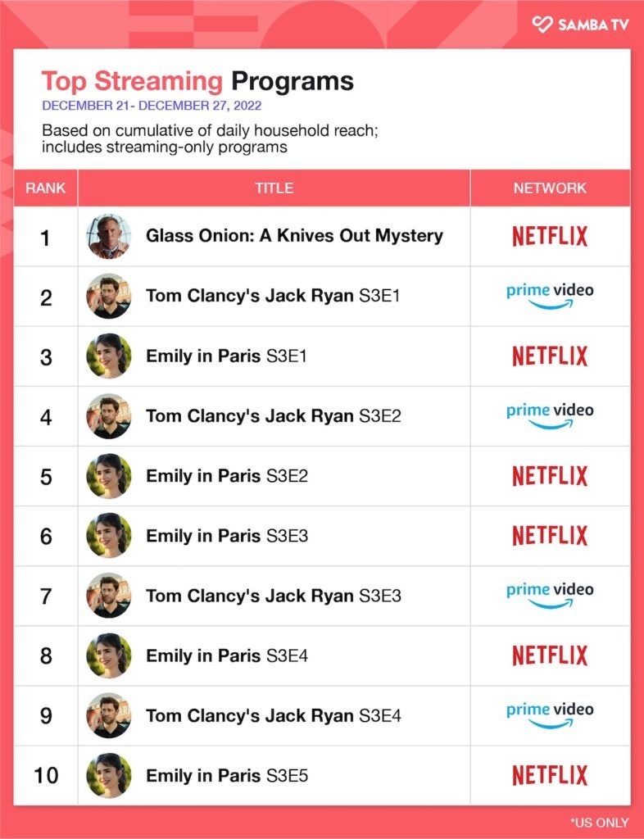Click the TITLE column header
644x839 pixels.
[274, 188]
